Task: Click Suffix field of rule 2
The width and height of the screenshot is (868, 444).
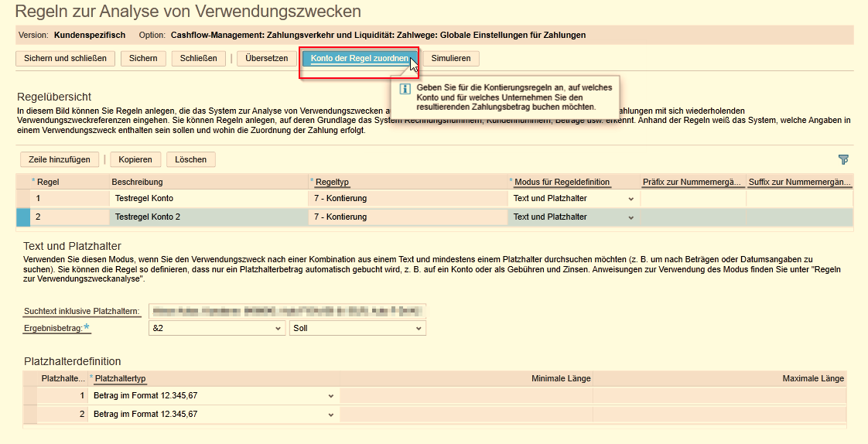Action: (x=799, y=217)
